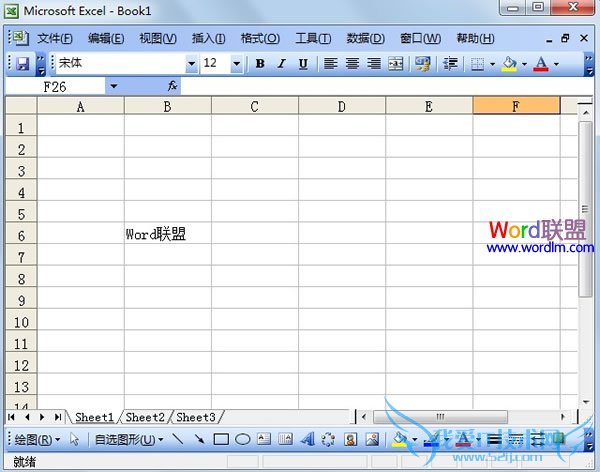Open the 数据(D) menu
The height and width of the screenshot is (472, 600).
pyautogui.click(x=365, y=38)
